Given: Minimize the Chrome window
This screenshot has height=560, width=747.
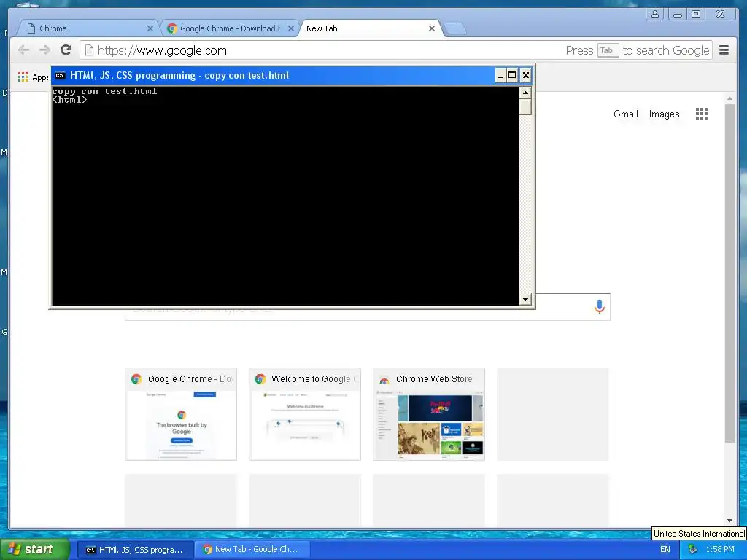Looking at the screenshot, I should pos(677,14).
